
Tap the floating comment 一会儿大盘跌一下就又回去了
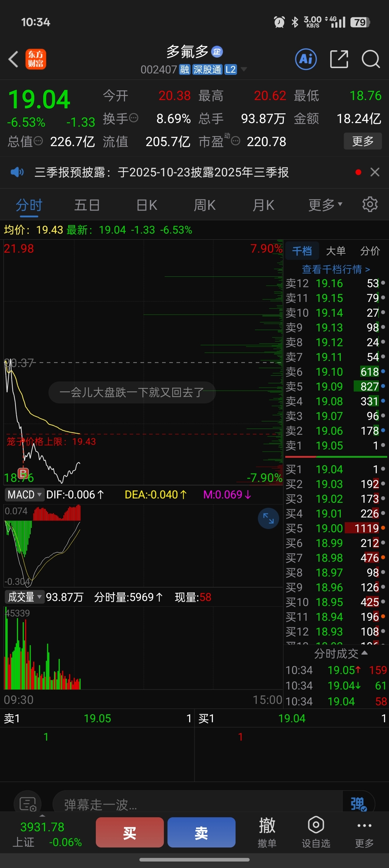132,392
